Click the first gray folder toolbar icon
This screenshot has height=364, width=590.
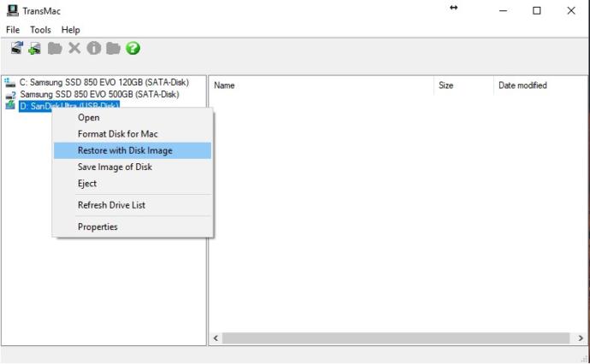pyautogui.click(x=55, y=49)
